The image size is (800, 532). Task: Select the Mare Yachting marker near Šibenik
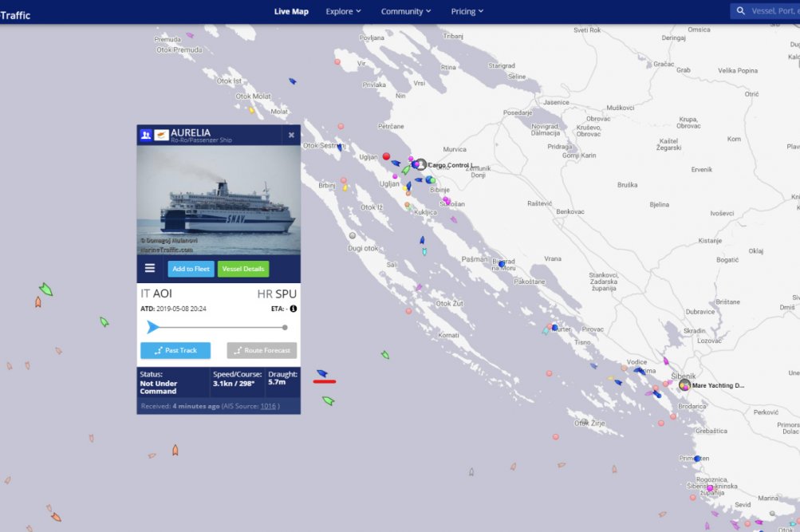click(684, 385)
